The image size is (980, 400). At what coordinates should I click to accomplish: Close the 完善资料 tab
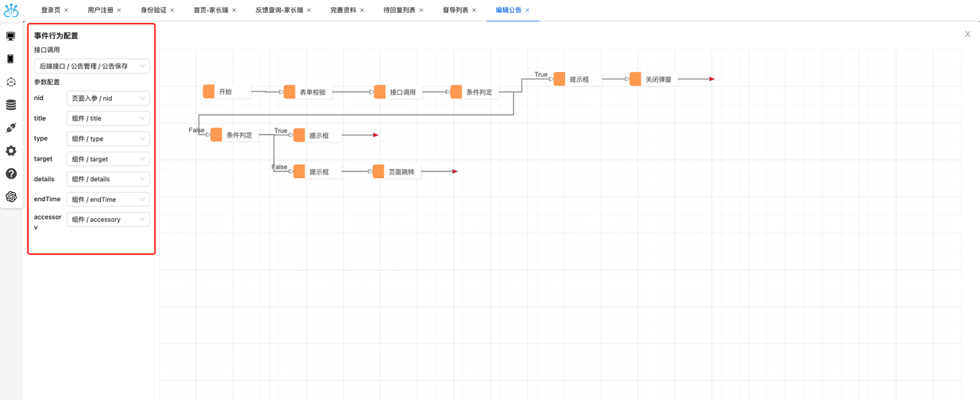[362, 11]
